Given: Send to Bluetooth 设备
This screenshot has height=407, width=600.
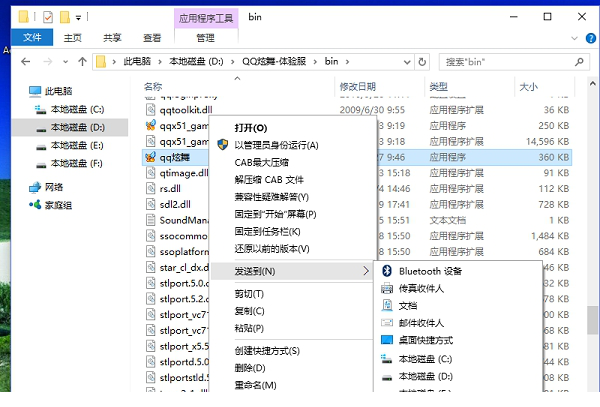Looking at the screenshot, I should point(458,271).
